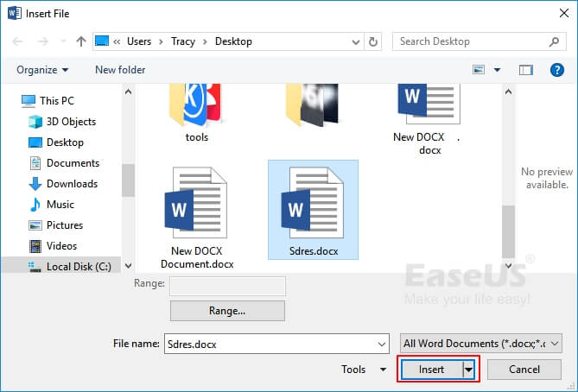Open the All Word Documents file type dropdown
Viewport: 578px width, 392px height.
coord(481,343)
